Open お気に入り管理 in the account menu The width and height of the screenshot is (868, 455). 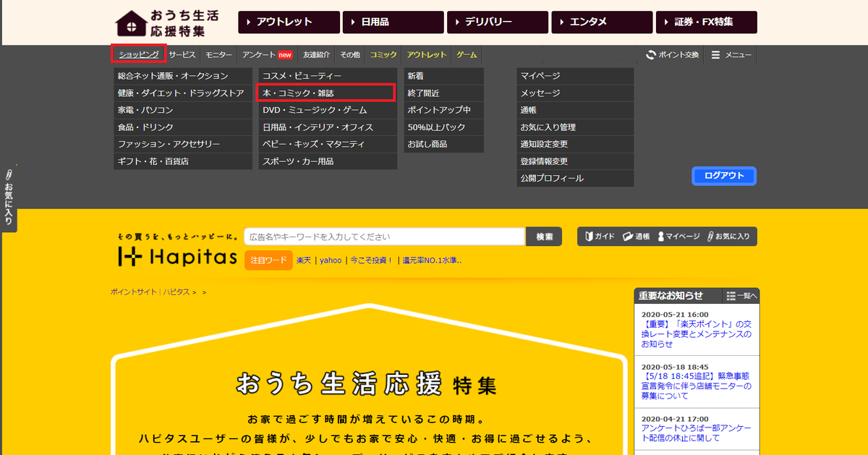[x=575, y=127]
